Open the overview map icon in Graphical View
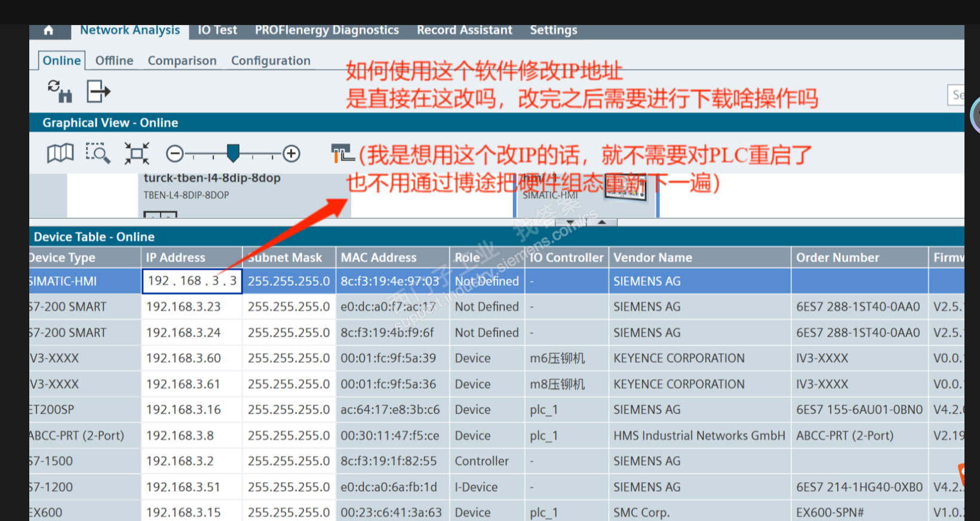Viewport: 980px width, 521px height. (60, 153)
